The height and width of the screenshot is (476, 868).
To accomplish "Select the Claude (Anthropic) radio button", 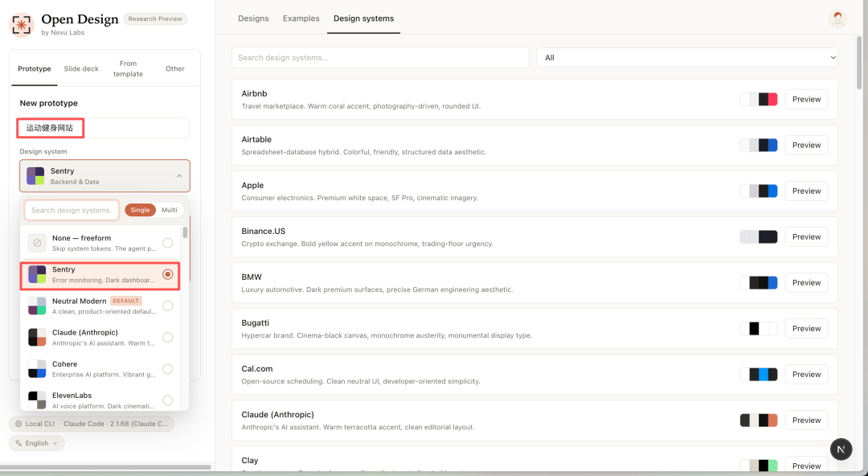I will point(168,338).
